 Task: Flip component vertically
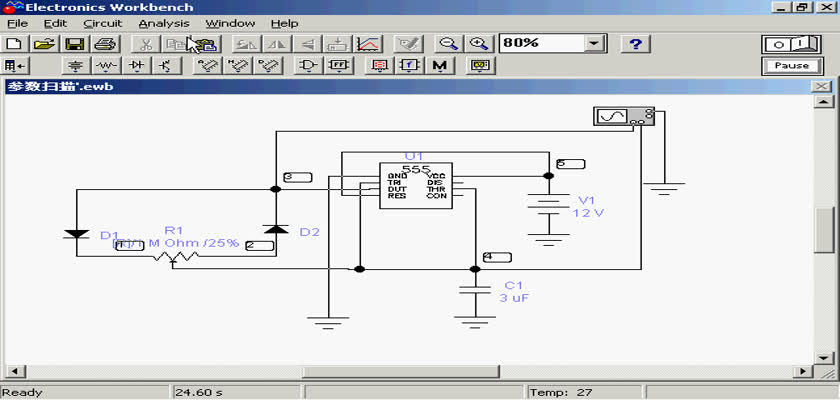click(x=307, y=43)
